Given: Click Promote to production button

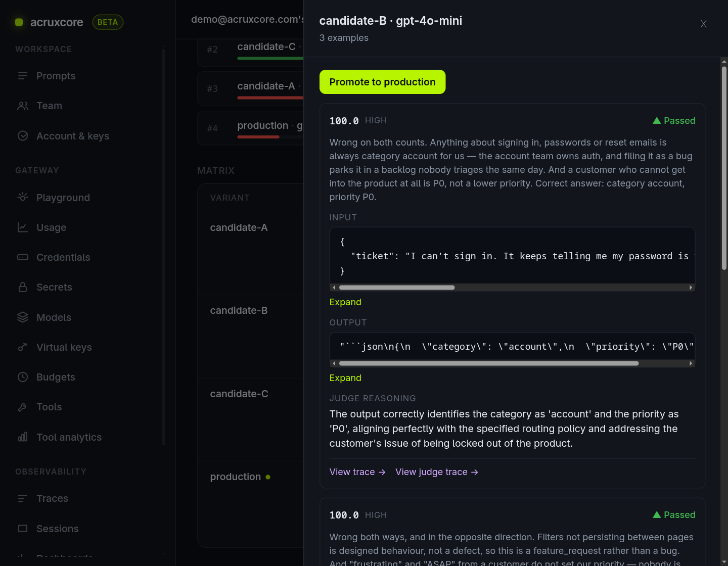Looking at the screenshot, I should pyautogui.click(x=382, y=82).
